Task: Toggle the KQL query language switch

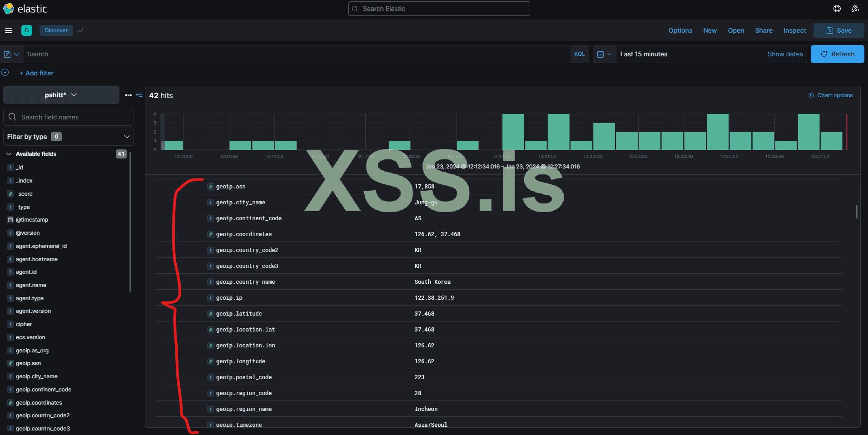Action: 579,54
